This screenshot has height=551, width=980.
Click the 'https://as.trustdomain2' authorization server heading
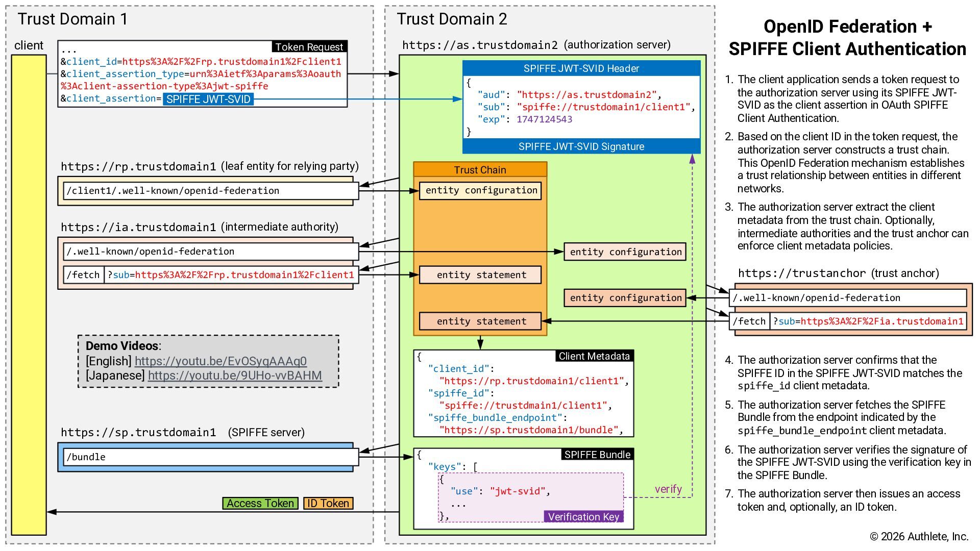tap(536, 45)
